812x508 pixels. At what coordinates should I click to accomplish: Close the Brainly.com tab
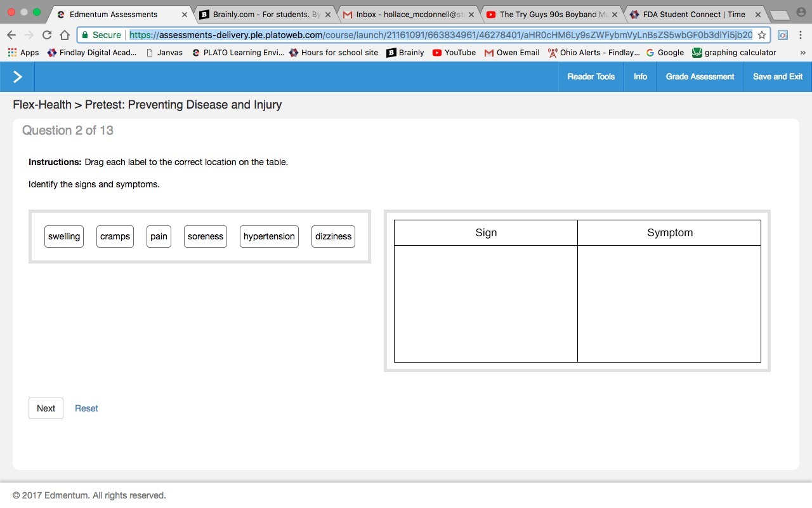(x=328, y=14)
